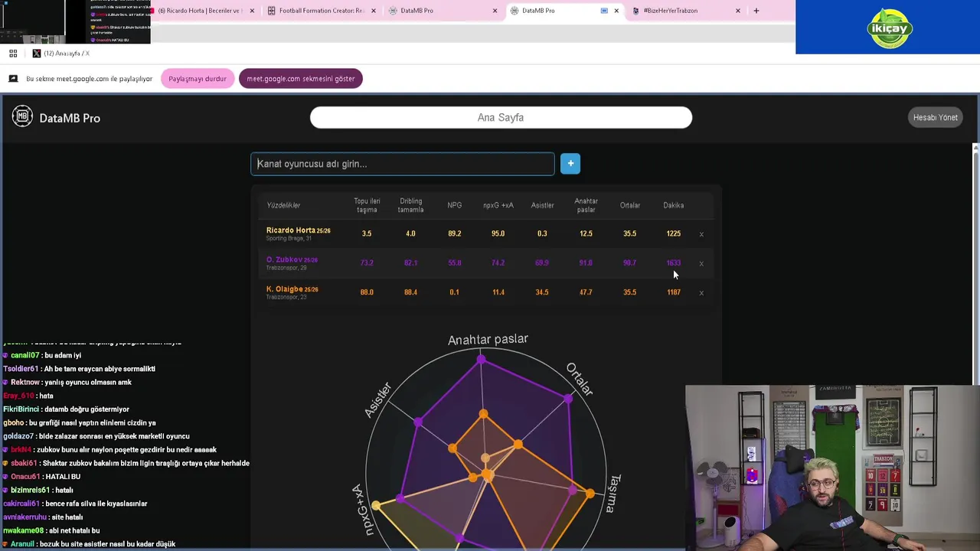The width and height of the screenshot is (980, 551).
Task: Remove O. Zubkov row with its x
Action: point(701,263)
